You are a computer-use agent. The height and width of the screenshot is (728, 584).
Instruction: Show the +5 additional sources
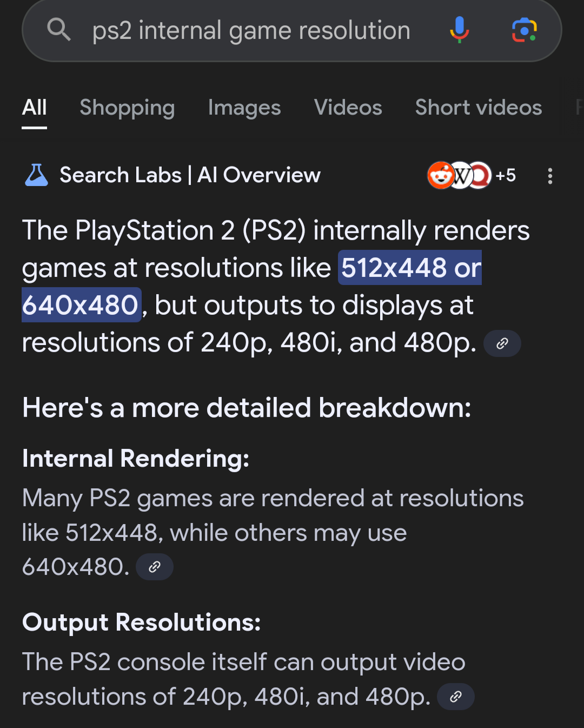506,175
